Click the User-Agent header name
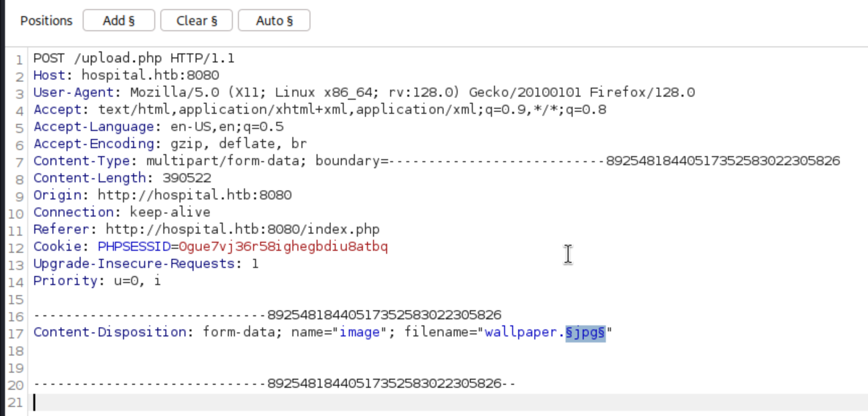The width and height of the screenshot is (868, 416). tap(73, 93)
